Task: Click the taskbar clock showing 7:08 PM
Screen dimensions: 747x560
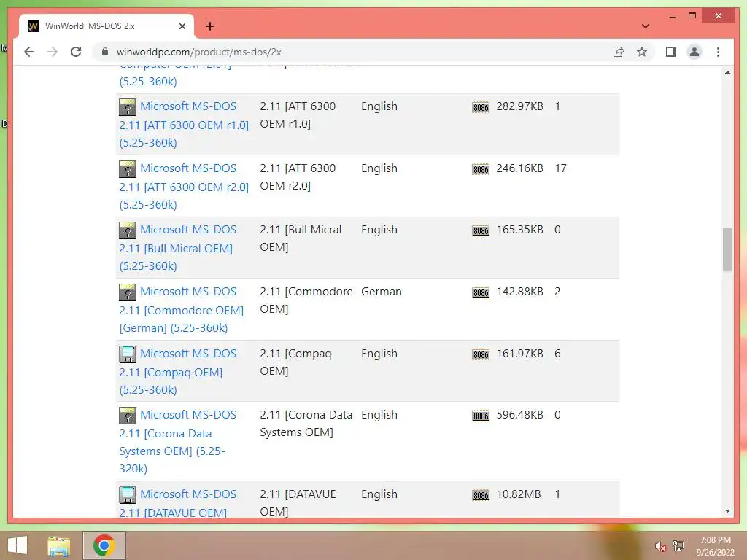Action: point(715,546)
